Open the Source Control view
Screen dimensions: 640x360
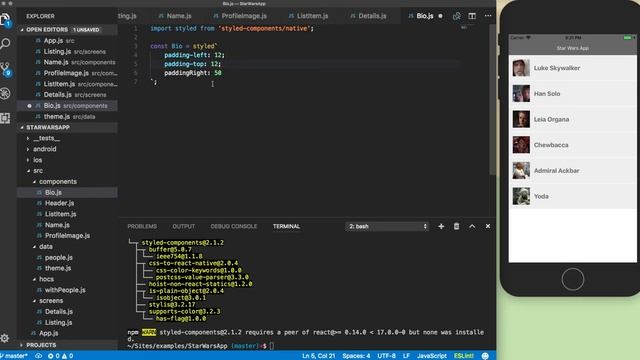[6, 68]
